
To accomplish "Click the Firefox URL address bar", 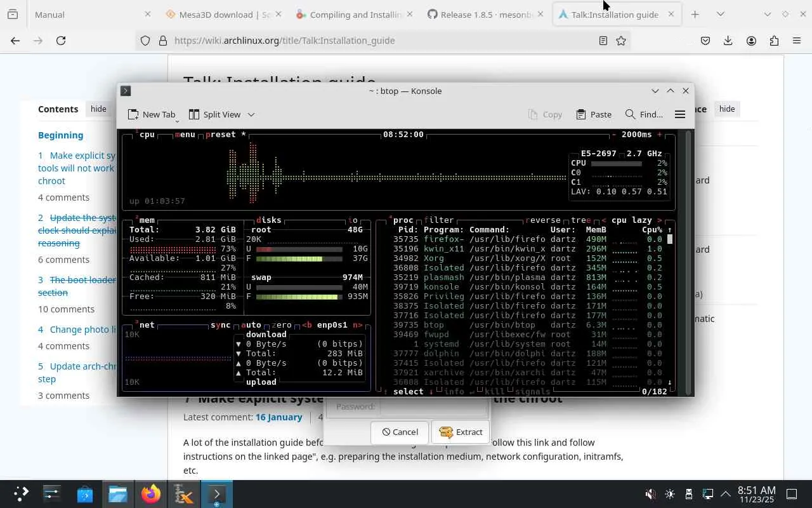I will [x=383, y=41].
